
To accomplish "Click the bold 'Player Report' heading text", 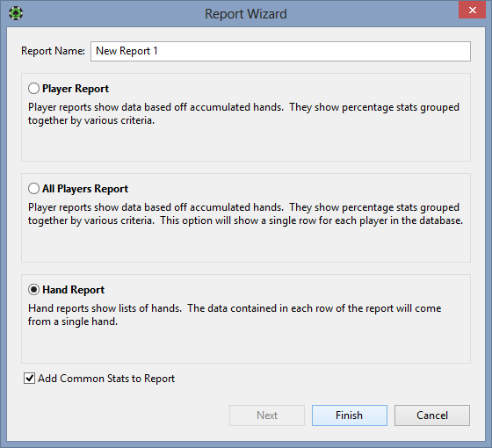I will 76,89.
